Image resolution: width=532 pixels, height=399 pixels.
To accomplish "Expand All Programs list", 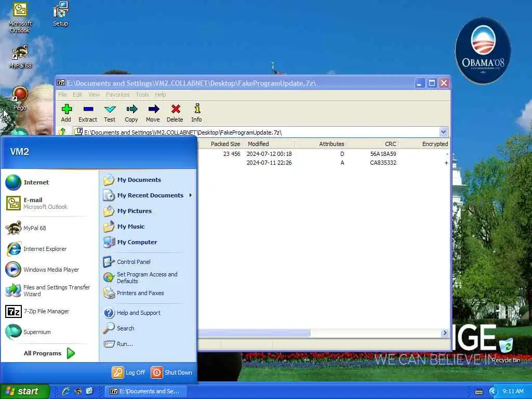I will [49, 353].
